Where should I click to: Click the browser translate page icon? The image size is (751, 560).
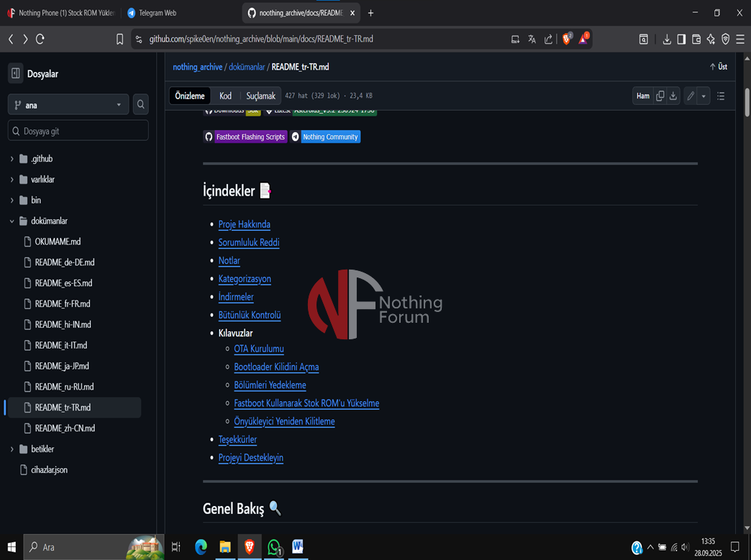click(532, 39)
